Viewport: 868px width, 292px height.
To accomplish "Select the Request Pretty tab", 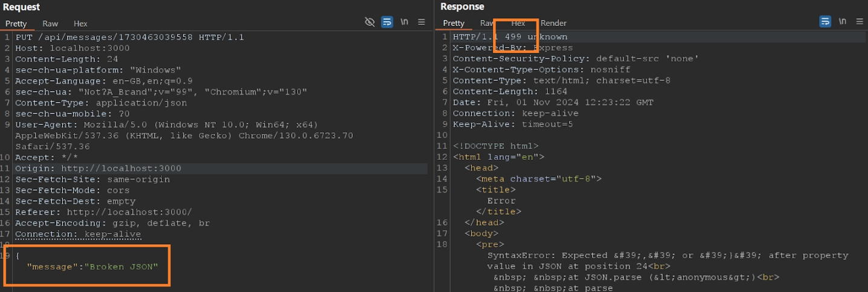I will (x=16, y=24).
